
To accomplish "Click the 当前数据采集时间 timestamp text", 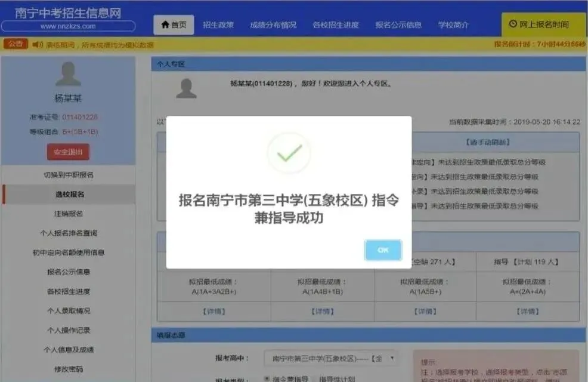I will pos(515,122).
